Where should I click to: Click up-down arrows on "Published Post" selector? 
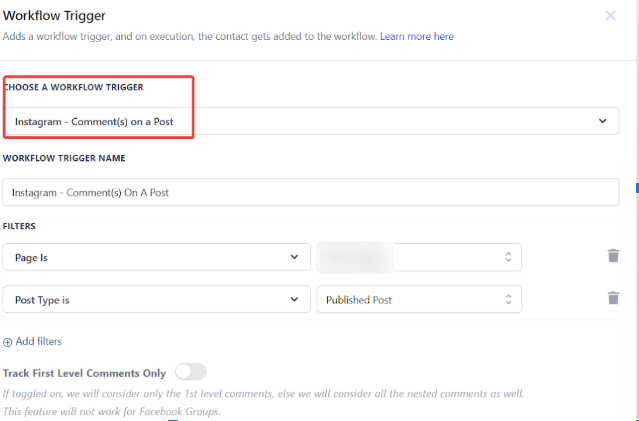tap(508, 299)
